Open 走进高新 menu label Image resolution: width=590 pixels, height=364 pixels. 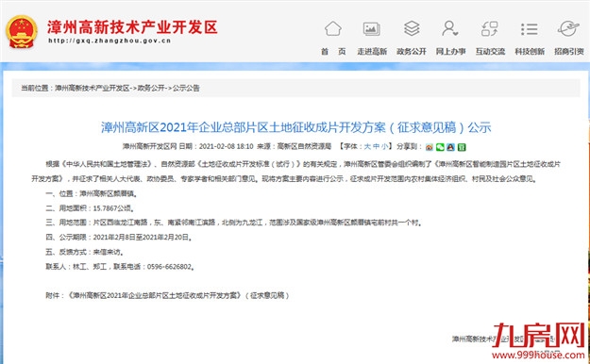pos(372,52)
